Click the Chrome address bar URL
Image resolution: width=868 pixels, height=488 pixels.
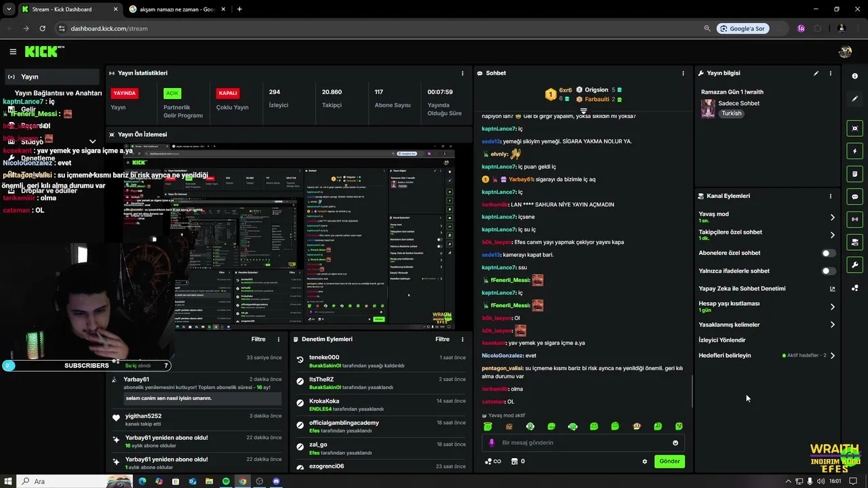pyautogui.click(x=109, y=28)
